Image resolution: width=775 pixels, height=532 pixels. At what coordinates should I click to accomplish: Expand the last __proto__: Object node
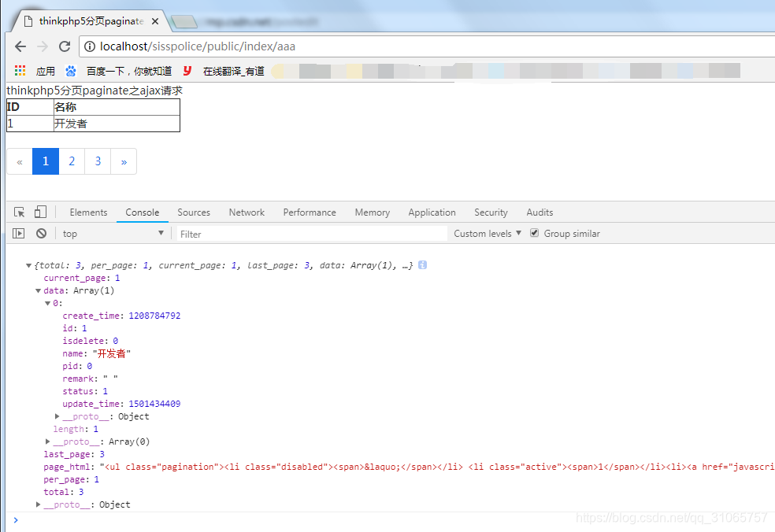[38, 504]
